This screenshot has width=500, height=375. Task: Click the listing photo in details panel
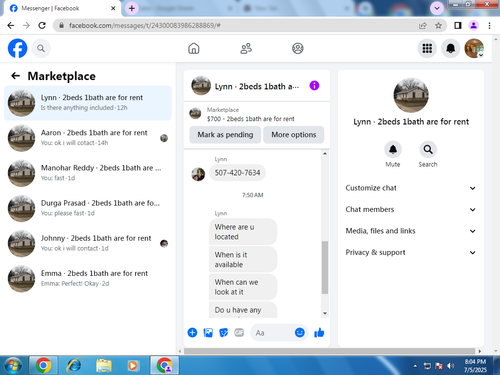click(x=411, y=95)
